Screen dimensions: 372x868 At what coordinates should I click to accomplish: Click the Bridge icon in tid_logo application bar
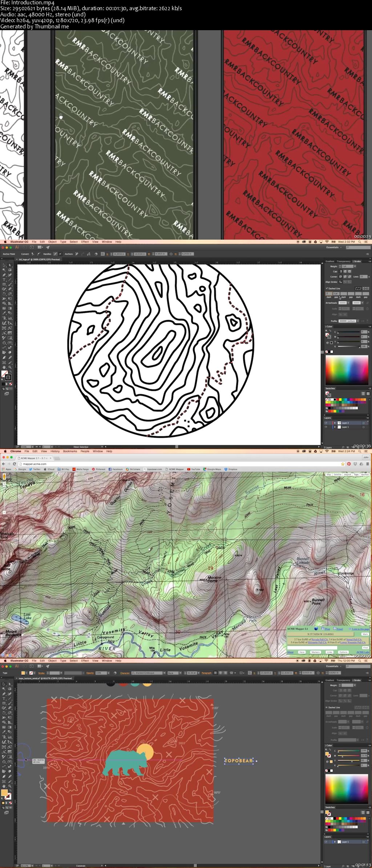[x=25, y=247]
